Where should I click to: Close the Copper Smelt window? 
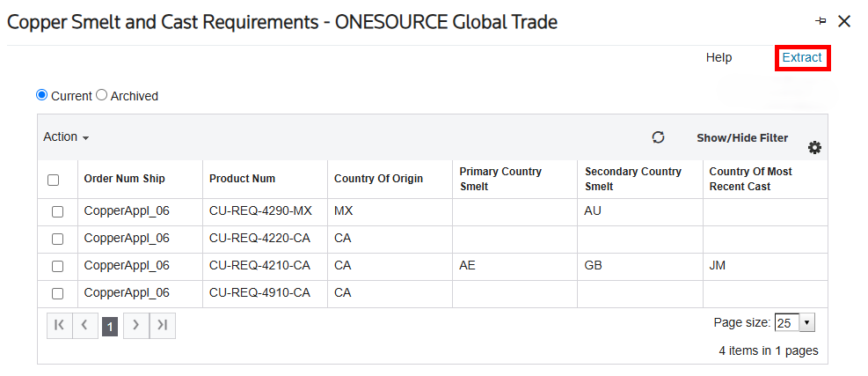pyautogui.click(x=843, y=21)
